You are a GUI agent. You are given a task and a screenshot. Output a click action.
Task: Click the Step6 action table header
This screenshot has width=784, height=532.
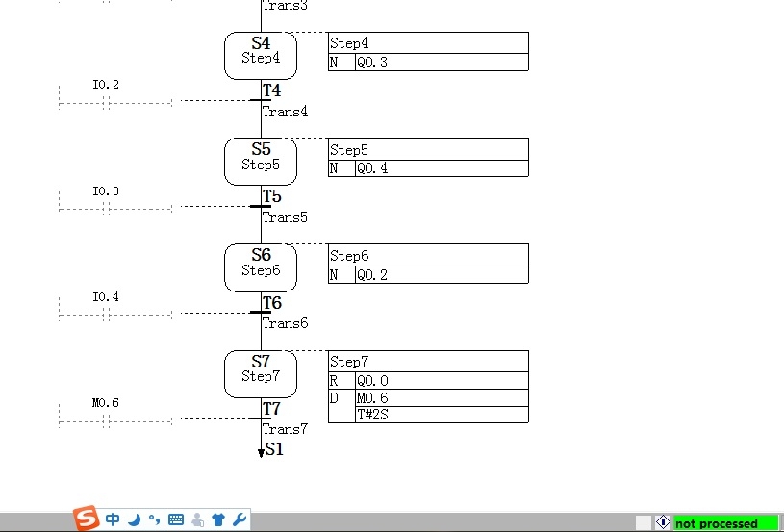point(428,256)
